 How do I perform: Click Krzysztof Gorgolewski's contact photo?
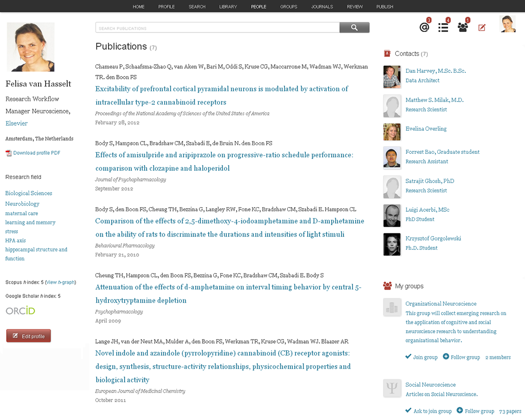[392, 245]
